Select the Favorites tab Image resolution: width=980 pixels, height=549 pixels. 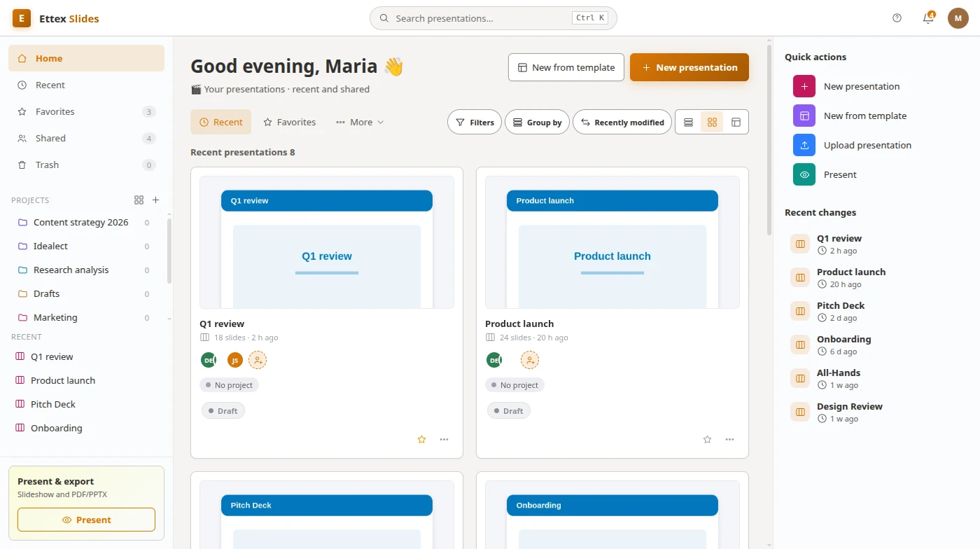coord(289,122)
